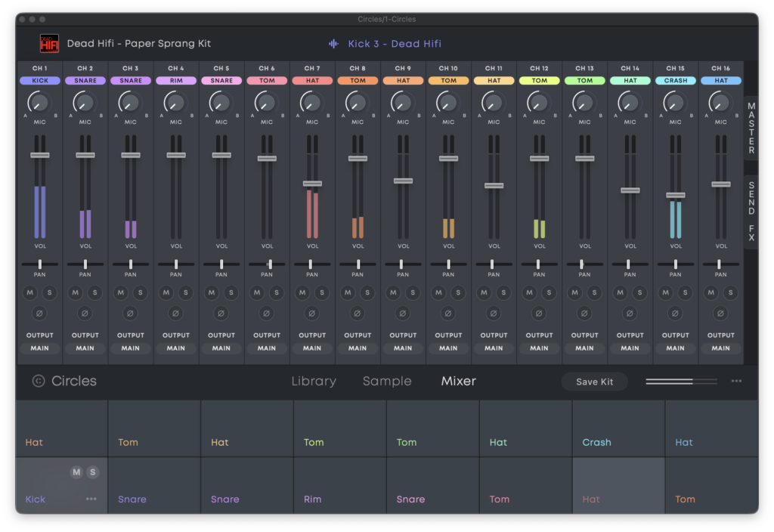Select the CH 4 RIM label
The image size is (774, 532).
pyautogui.click(x=175, y=80)
